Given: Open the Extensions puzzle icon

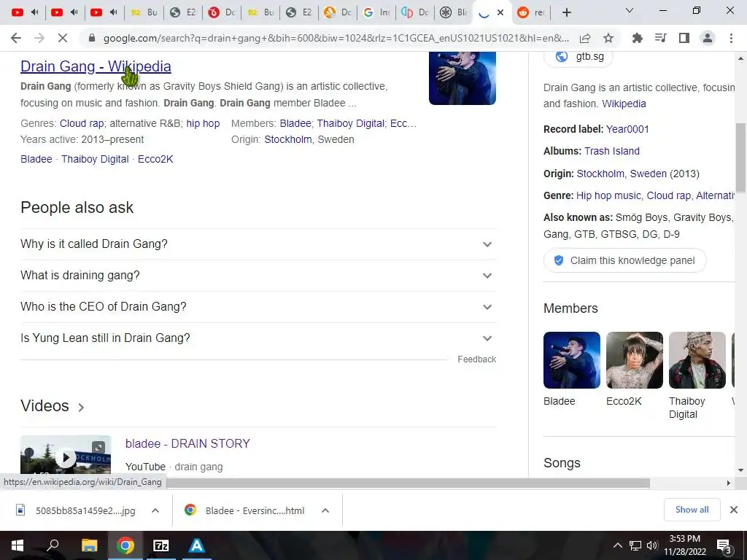Looking at the screenshot, I should click(x=638, y=38).
